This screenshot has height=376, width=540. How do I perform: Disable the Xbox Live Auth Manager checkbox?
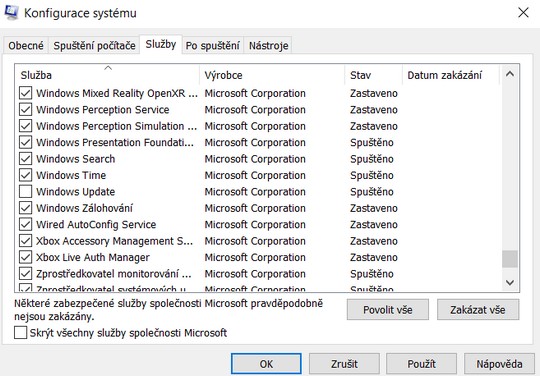[x=25, y=257]
